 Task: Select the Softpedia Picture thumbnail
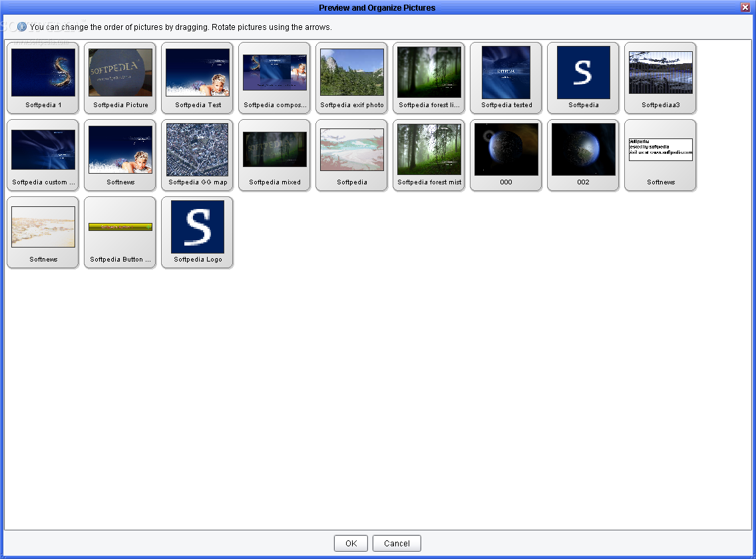[x=120, y=78]
